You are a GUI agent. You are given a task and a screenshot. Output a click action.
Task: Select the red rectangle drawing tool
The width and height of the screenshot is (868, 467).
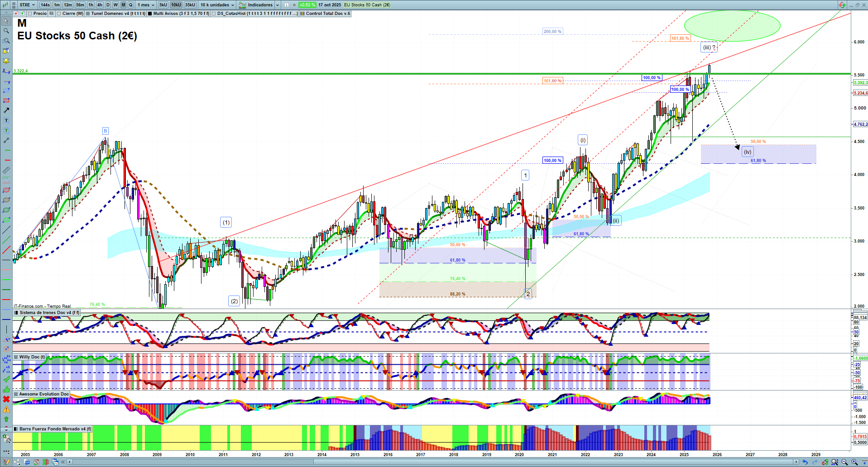pos(6,100)
